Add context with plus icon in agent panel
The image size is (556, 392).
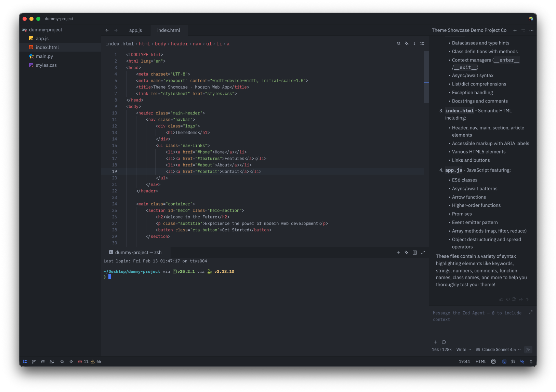pos(436,342)
